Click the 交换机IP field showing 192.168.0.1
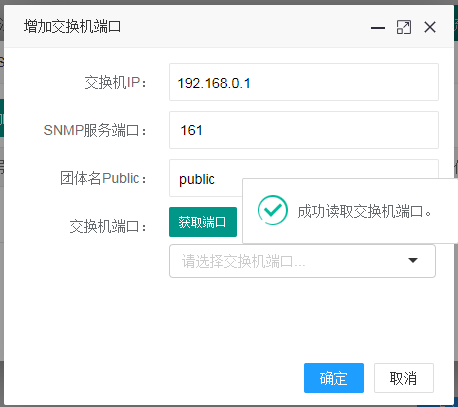Screen dimensions: 458x407 tap(304, 82)
